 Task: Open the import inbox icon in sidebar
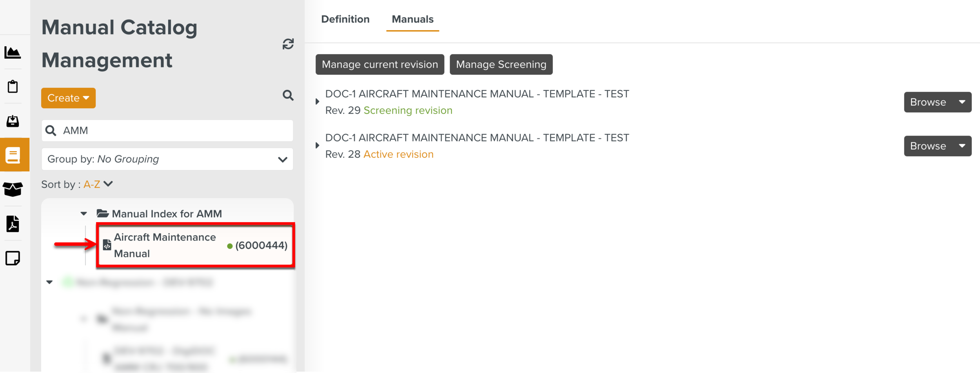(13, 121)
